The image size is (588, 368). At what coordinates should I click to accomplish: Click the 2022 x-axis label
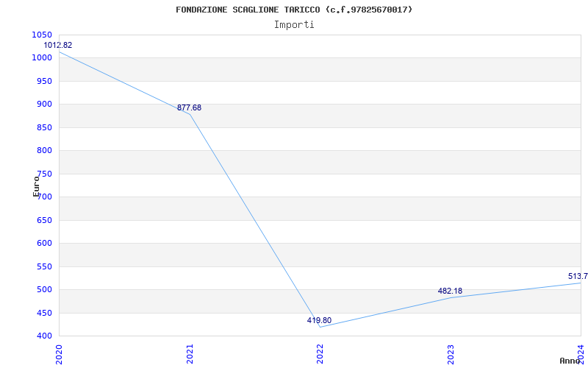320,354
